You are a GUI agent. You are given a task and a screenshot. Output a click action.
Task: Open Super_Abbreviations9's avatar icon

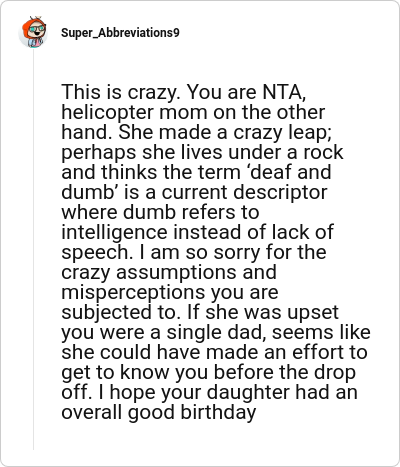(33, 32)
